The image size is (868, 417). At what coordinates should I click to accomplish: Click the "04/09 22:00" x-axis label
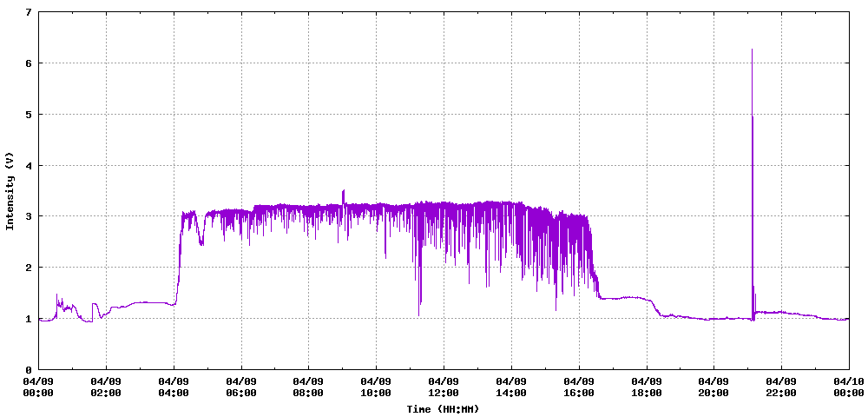[782, 387]
